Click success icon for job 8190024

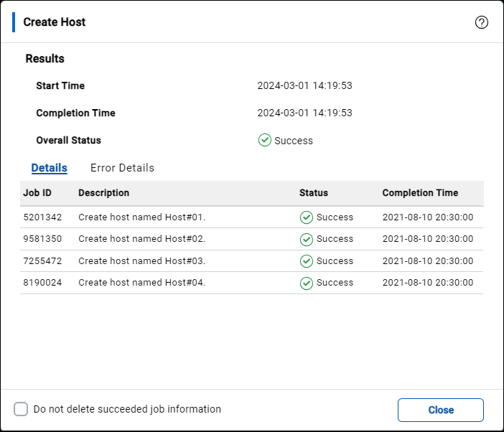pyautogui.click(x=306, y=283)
